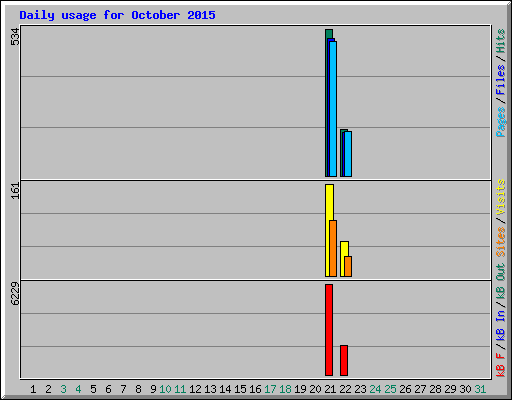Click the cyan Pages bar for day 21
This screenshot has height=400, width=512.
coord(333,109)
